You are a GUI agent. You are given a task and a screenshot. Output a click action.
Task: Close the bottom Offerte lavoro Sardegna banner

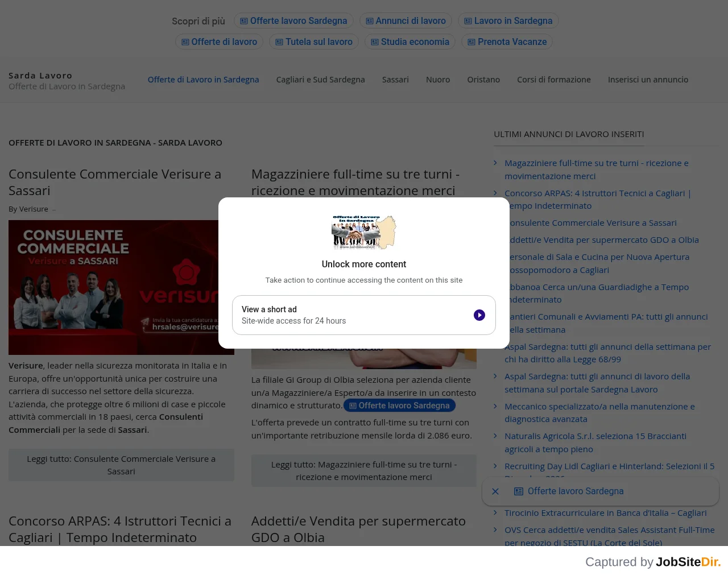pos(495,491)
